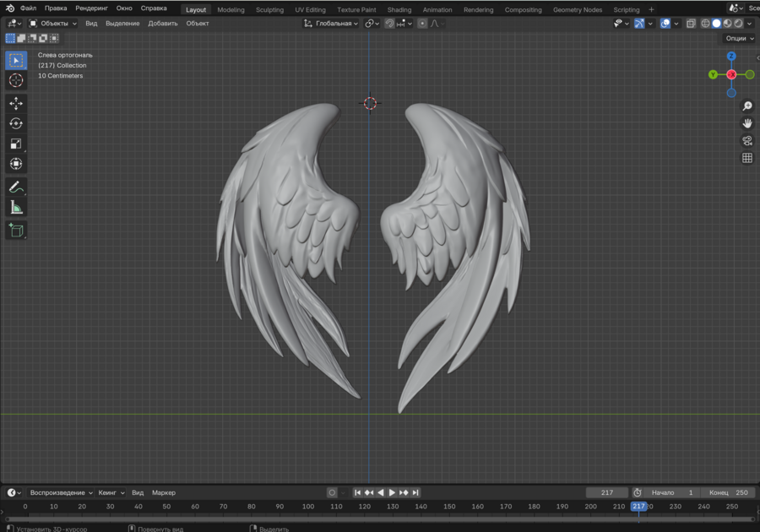
Task: Click the Конец end frame field
Action: (x=730, y=492)
